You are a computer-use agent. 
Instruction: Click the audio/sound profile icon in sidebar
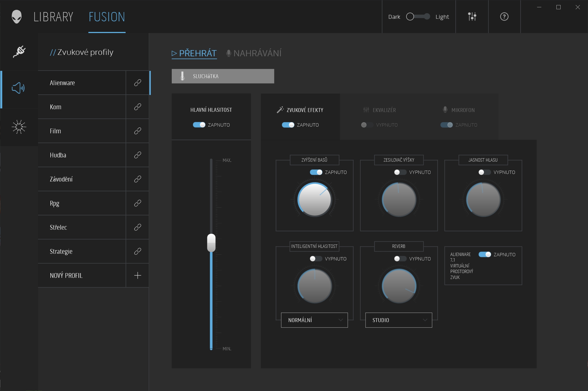click(18, 87)
